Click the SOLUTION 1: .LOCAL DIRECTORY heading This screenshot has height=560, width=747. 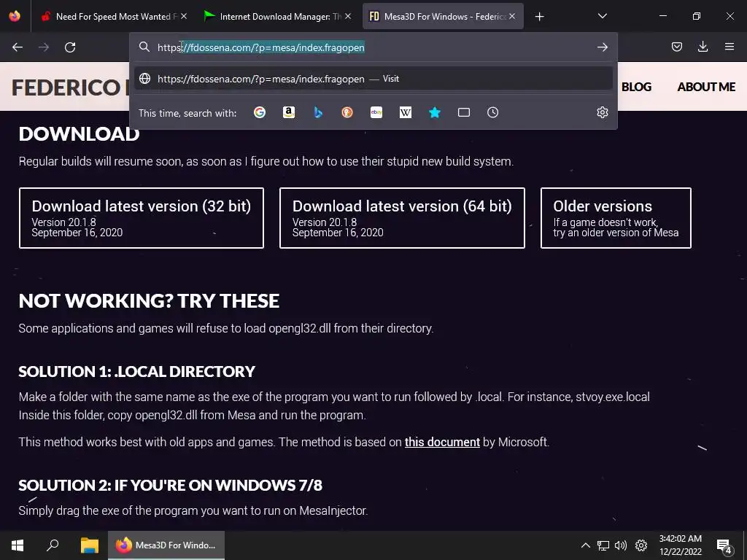click(x=136, y=371)
